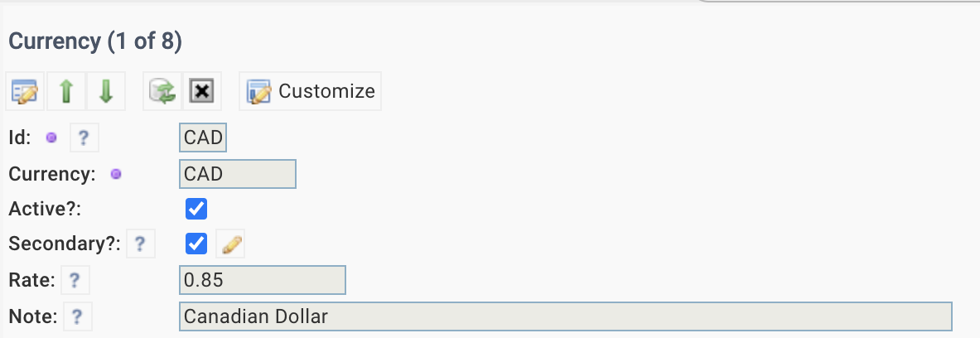Click the Rate field showing 0.85
Viewport: 980px width, 338px height.
point(263,281)
